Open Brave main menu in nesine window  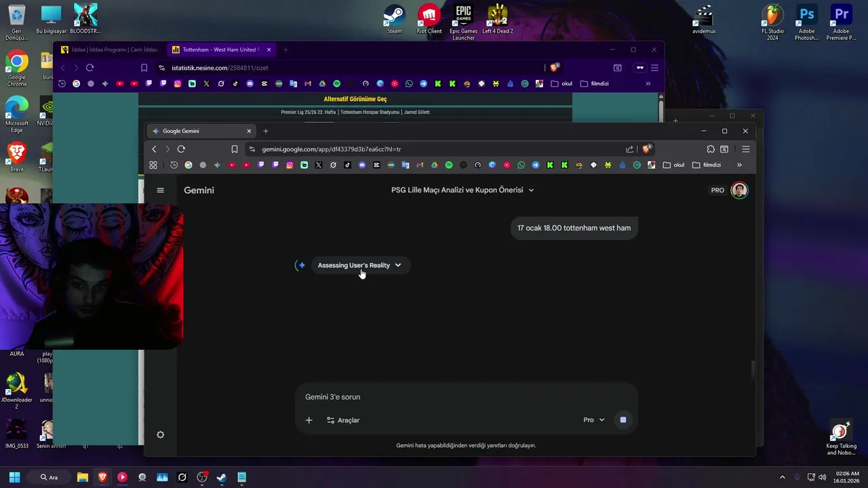(654, 68)
